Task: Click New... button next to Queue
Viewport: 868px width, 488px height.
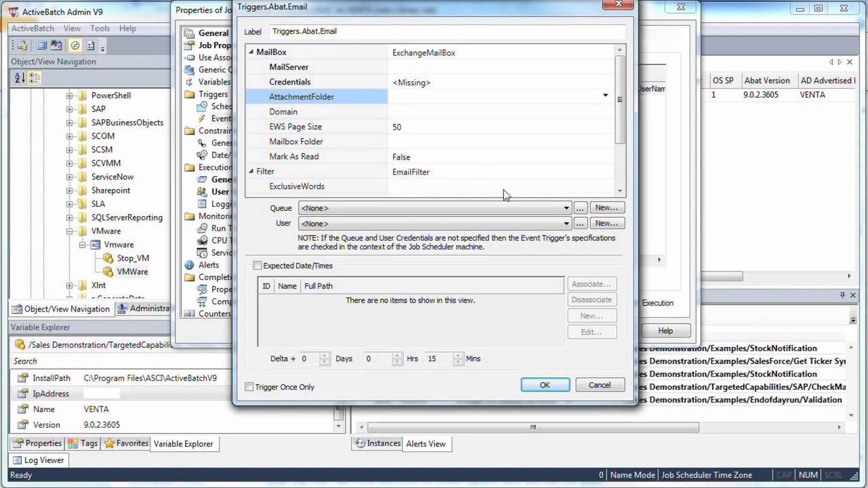Action: (x=606, y=208)
